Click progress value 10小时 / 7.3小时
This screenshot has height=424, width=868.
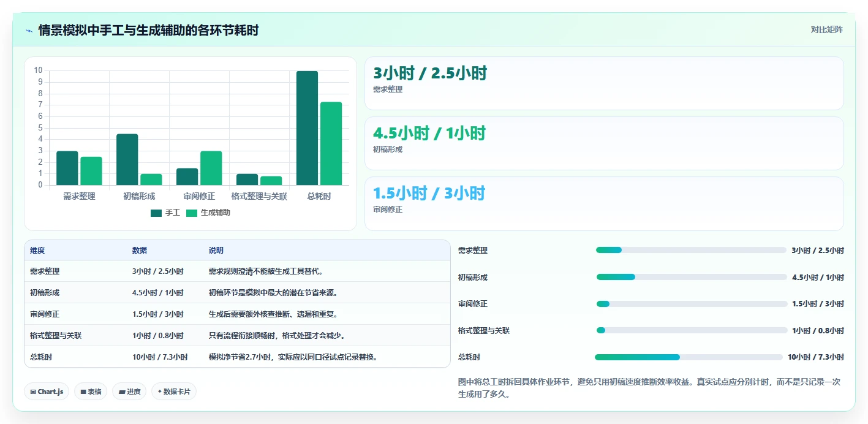(816, 357)
